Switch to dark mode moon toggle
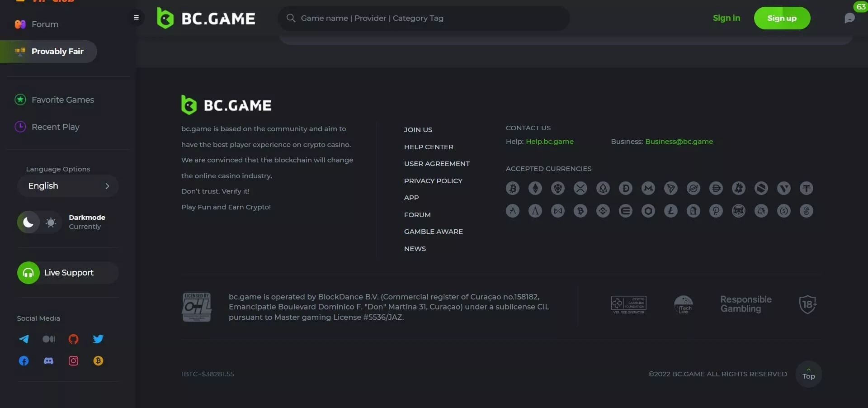The image size is (868, 408). (28, 222)
